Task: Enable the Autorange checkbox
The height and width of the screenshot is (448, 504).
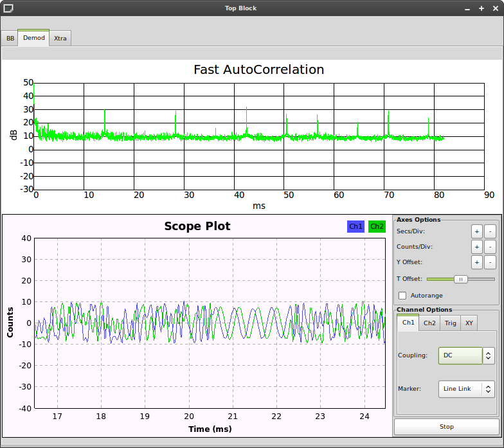Action: coord(402,296)
